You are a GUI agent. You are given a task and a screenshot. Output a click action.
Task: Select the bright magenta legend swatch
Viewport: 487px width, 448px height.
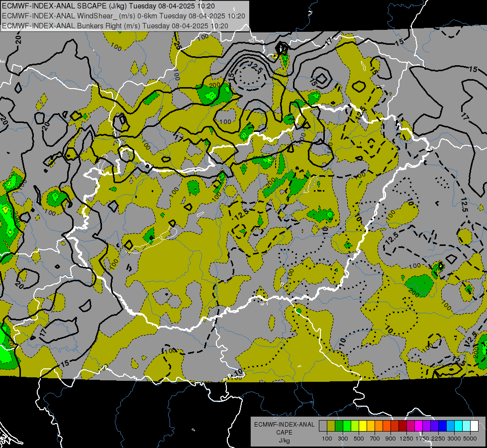point(419,426)
